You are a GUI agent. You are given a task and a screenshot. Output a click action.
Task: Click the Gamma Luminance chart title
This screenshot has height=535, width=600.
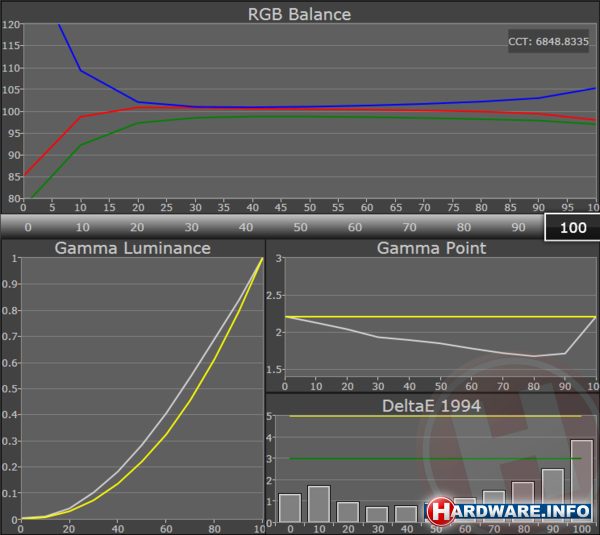[132, 248]
